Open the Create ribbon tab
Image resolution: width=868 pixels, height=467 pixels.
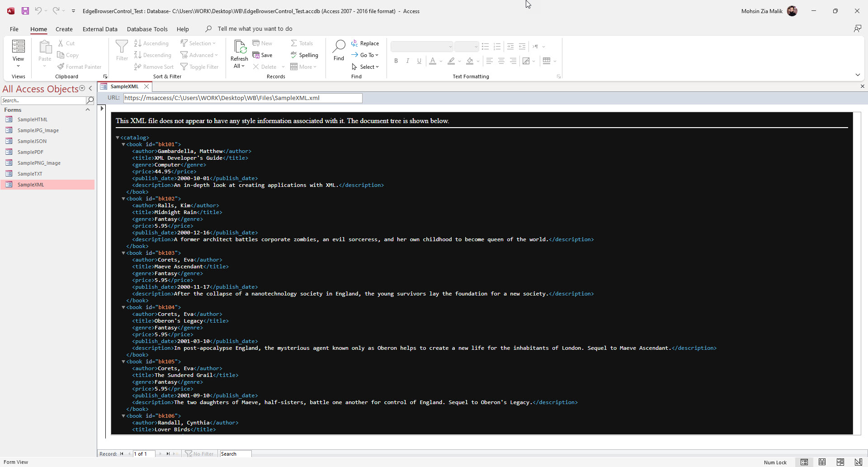point(64,29)
